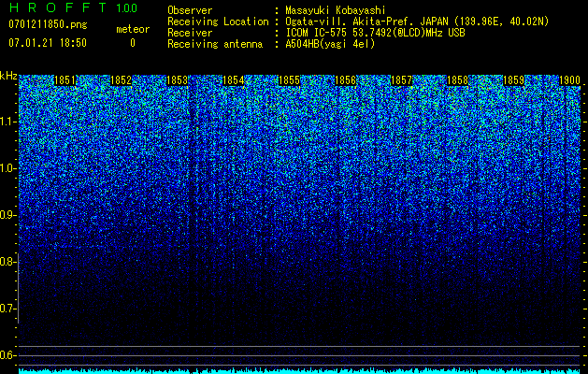Click the 1900 time marker
This screenshot has height=374, width=588.
(x=569, y=80)
